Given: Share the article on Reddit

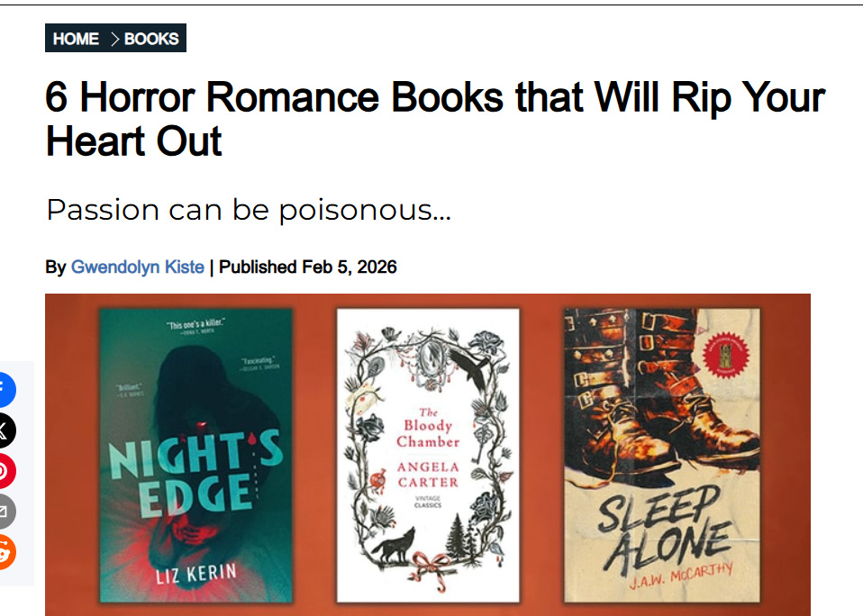Looking at the screenshot, I should pos(5,552).
